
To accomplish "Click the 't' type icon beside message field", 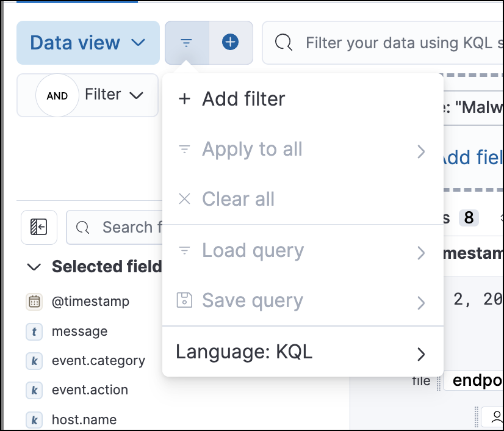I will (x=34, y=331).
